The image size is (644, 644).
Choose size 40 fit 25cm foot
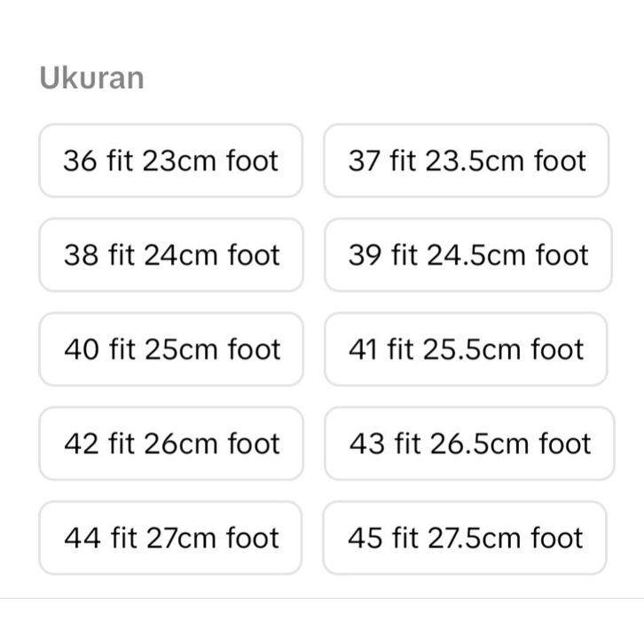coord(171,349)
